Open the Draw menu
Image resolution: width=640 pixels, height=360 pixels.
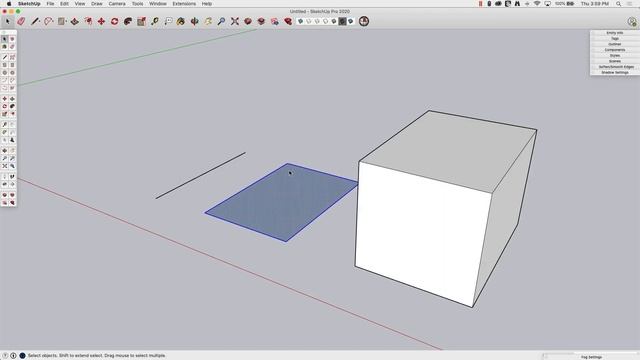point(97,4)
